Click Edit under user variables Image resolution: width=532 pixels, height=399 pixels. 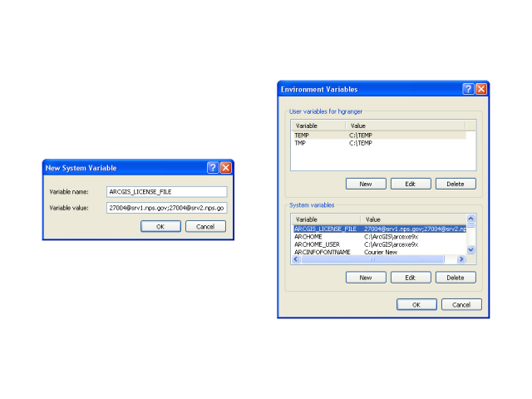pyautogui.click(x=411, y=184)
